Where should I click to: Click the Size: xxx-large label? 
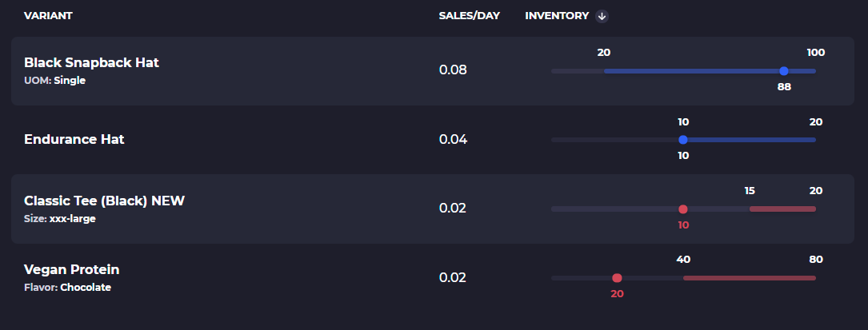pyautogui.click(x=60, y=218)
